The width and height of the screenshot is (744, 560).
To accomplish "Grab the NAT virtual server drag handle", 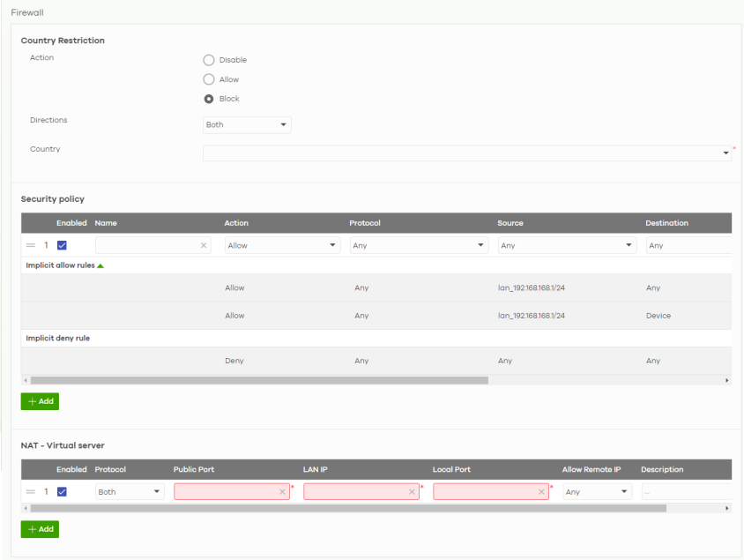I will (x=30, y=492).
